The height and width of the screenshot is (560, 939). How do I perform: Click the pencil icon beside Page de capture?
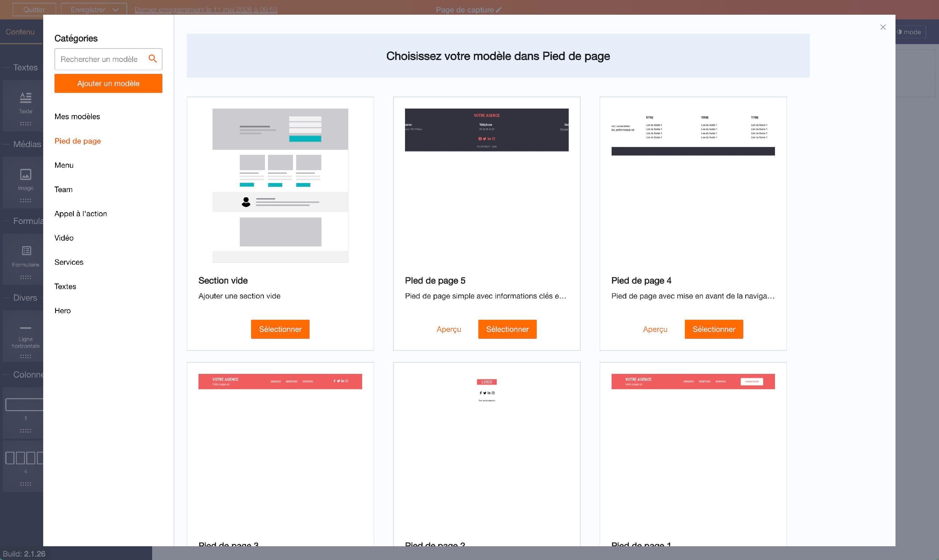499,10
